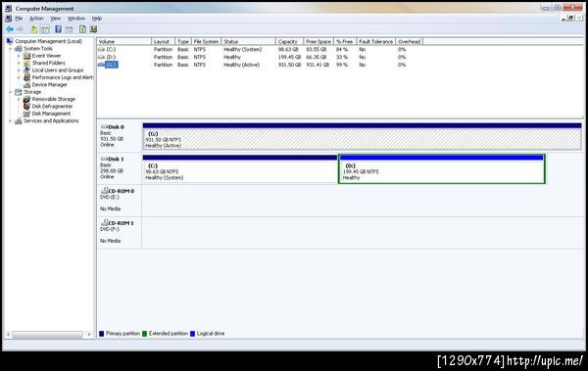Click the Disk 0 label box

120,136
